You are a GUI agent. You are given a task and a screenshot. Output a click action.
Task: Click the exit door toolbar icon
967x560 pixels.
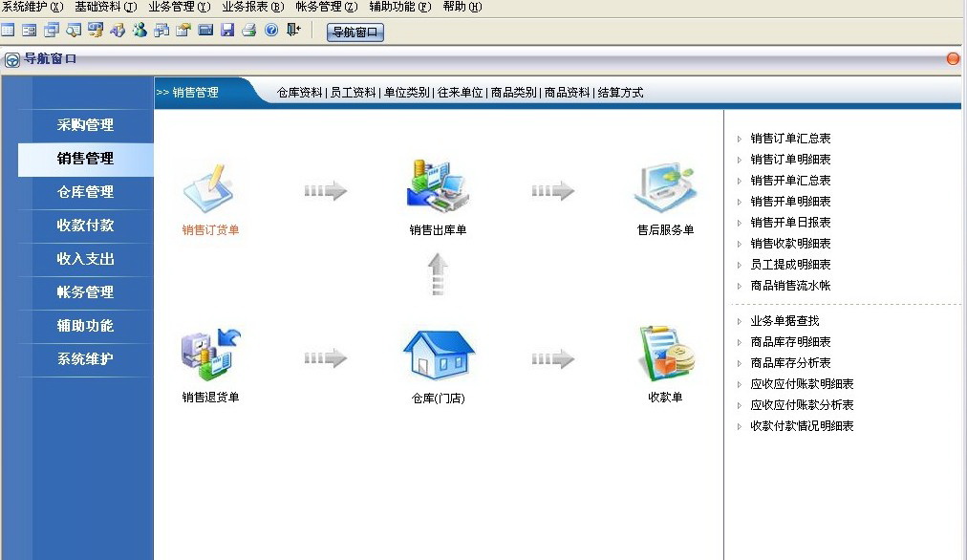click(x=293, y=30)
